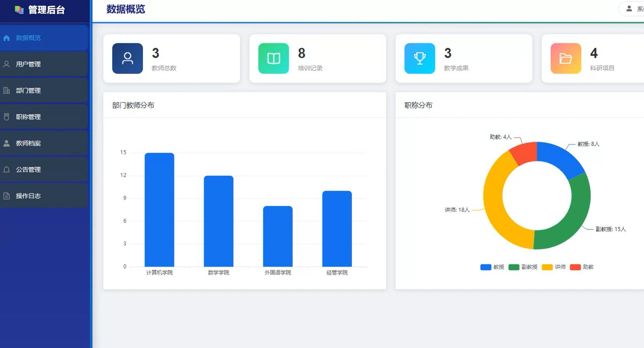Click the 管理后台 logo icon

pyautogui.click(x=19, y=10)
